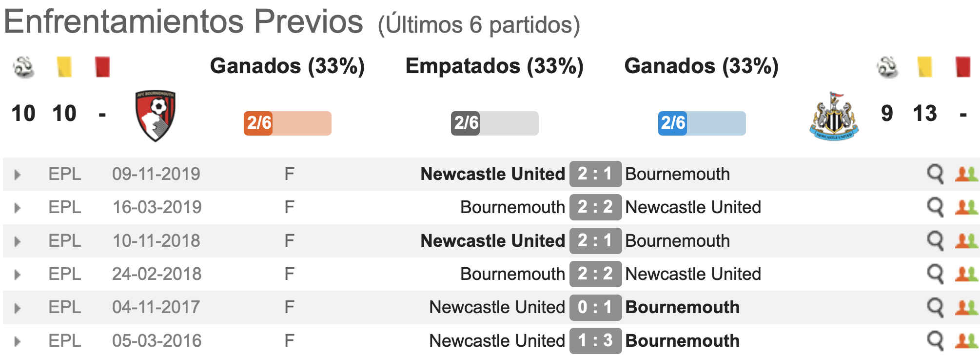Click the AFC Bournemouth club crest
Image resolution: width=980 pixels, height=356 pixels.
coord(156,116)
